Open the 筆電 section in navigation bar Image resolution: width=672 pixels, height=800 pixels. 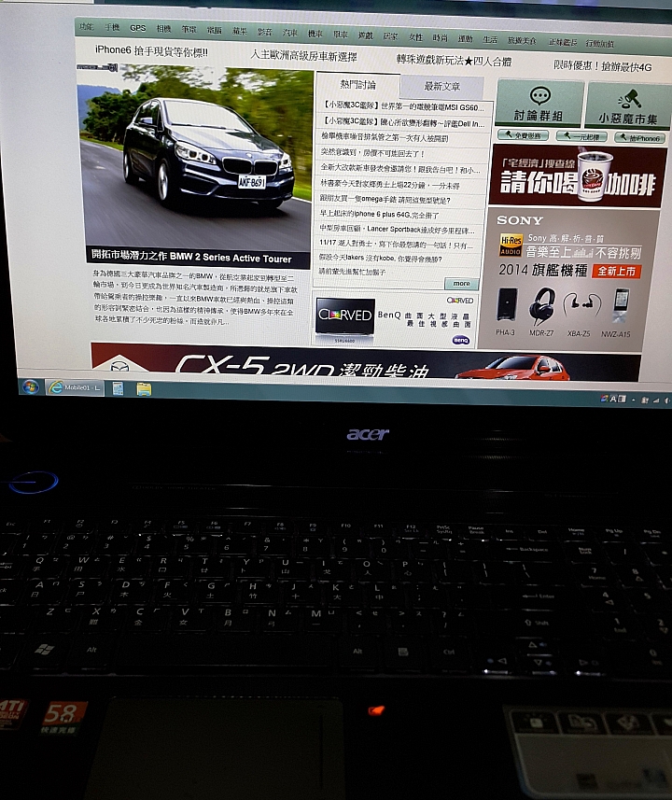(189, 30)
